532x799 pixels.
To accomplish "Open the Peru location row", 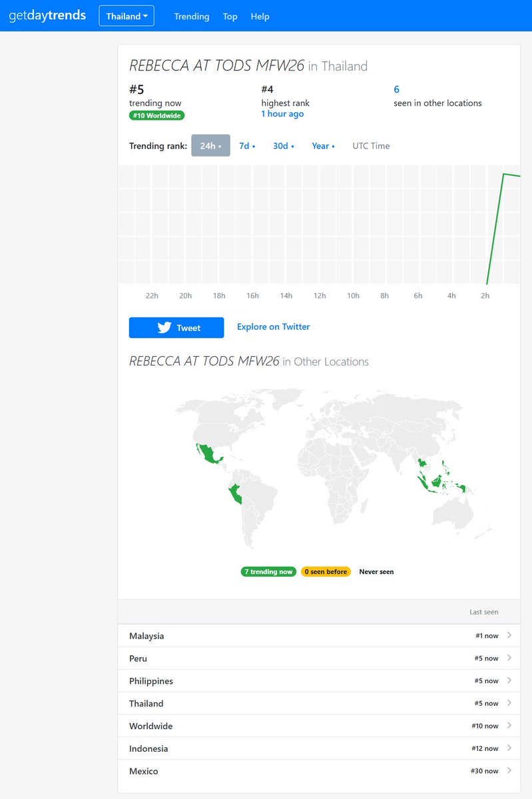I will (x=319, y=659).
